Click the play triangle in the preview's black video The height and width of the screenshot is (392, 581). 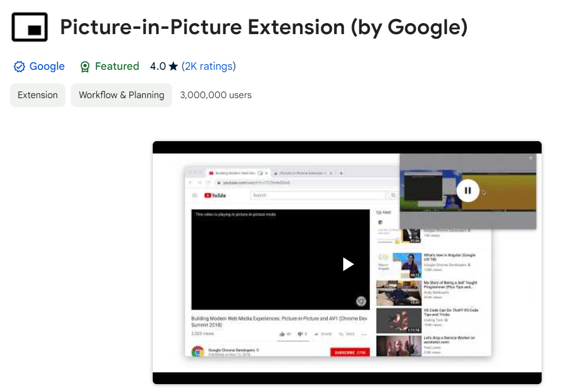348,264
